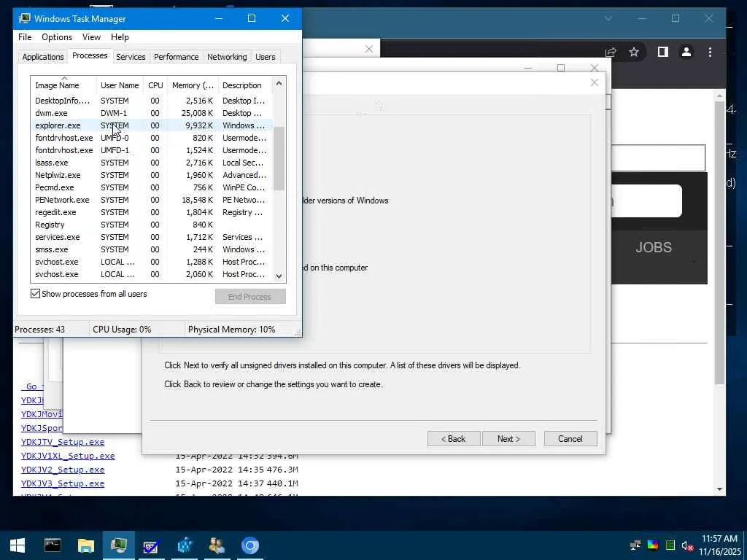
Task: Open the network tray icon
Action: click(635, 545)
